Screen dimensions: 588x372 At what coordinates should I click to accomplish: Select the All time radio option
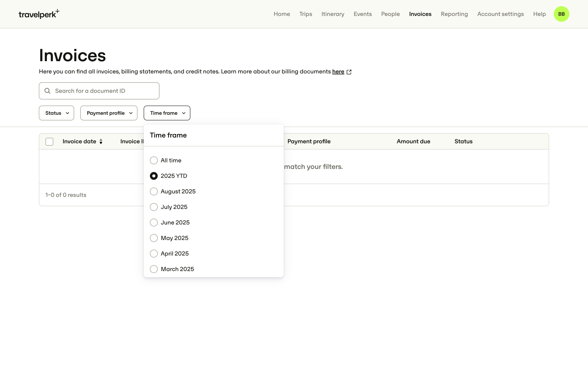pyautogui.click(x=154, y=160)
